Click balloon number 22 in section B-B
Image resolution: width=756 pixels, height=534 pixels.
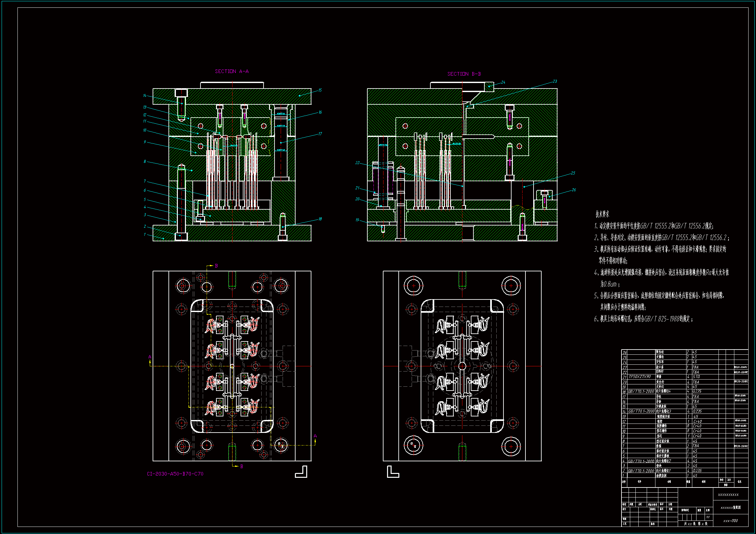point(357,163)
